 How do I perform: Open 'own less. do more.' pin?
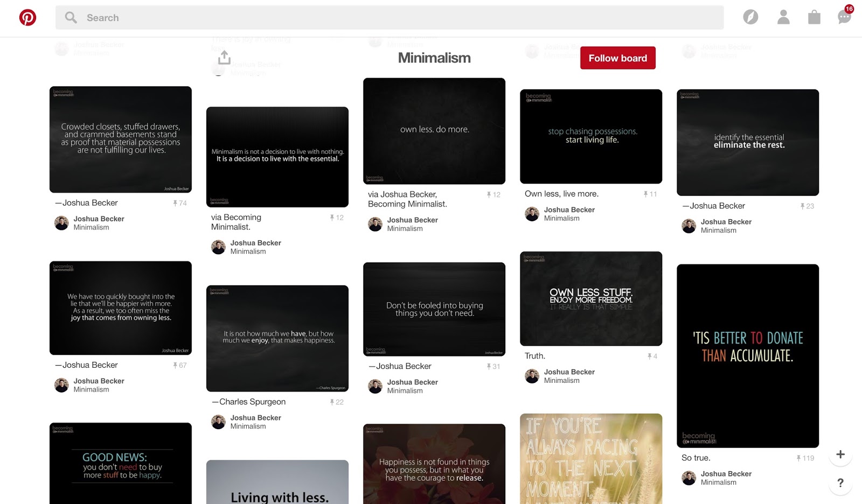(434, 131)
